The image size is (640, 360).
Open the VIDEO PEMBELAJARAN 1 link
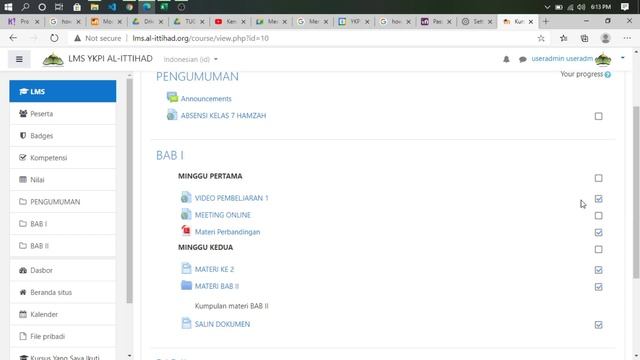click(x=231, y=198)
